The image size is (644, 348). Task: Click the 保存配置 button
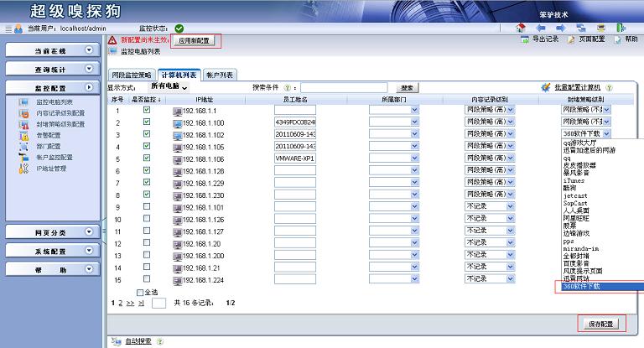point(606,323)
